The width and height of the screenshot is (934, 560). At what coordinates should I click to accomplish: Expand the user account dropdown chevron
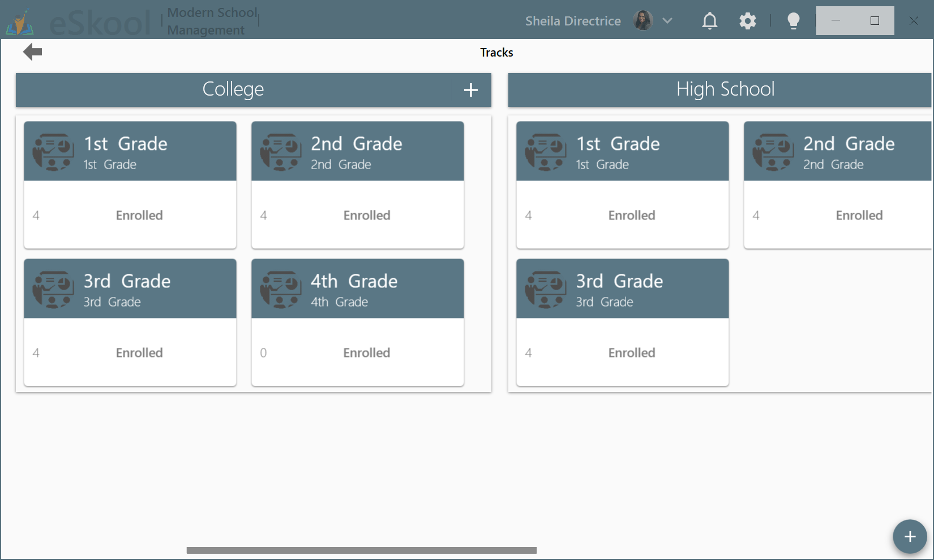668,20
